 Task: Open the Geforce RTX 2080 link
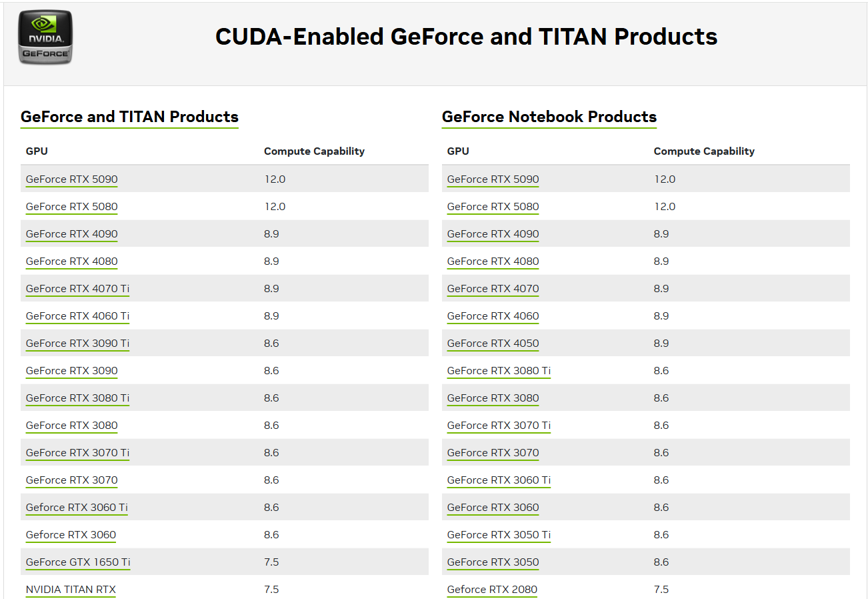click(x=492, y=589)
